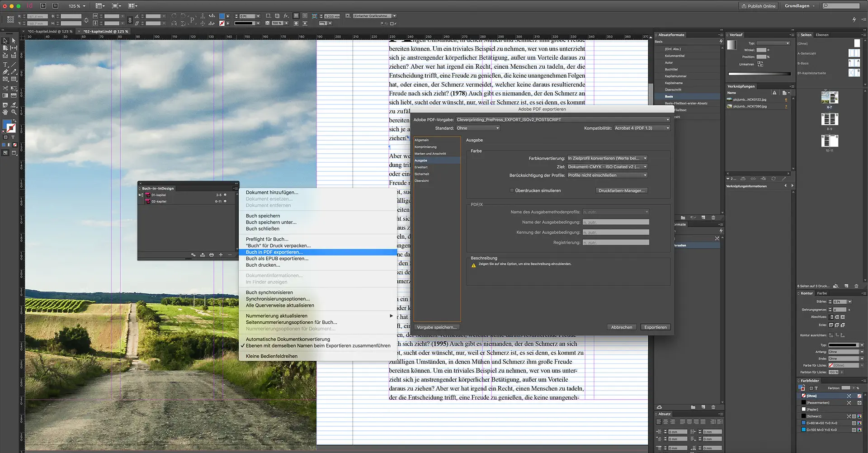Select the Gradient tool

(x=5, y=94)
